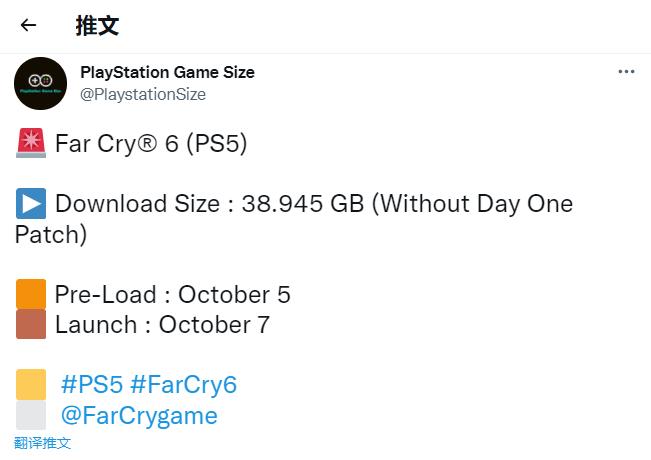The width and height of the screenshot is (651, 460).
Task: Click the back arrow icon
Action: [28, 25]
